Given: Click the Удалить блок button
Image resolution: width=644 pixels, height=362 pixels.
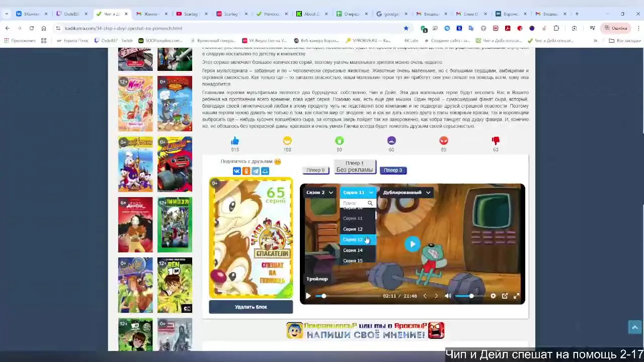Looking at the screenshot, I should point(251,307).
